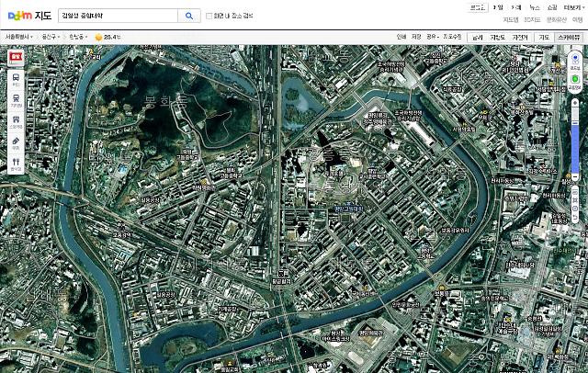Open the 한남동 neighborhood dropdown
The height and width of the screenshot is (373, 588).
coord(78,37)
